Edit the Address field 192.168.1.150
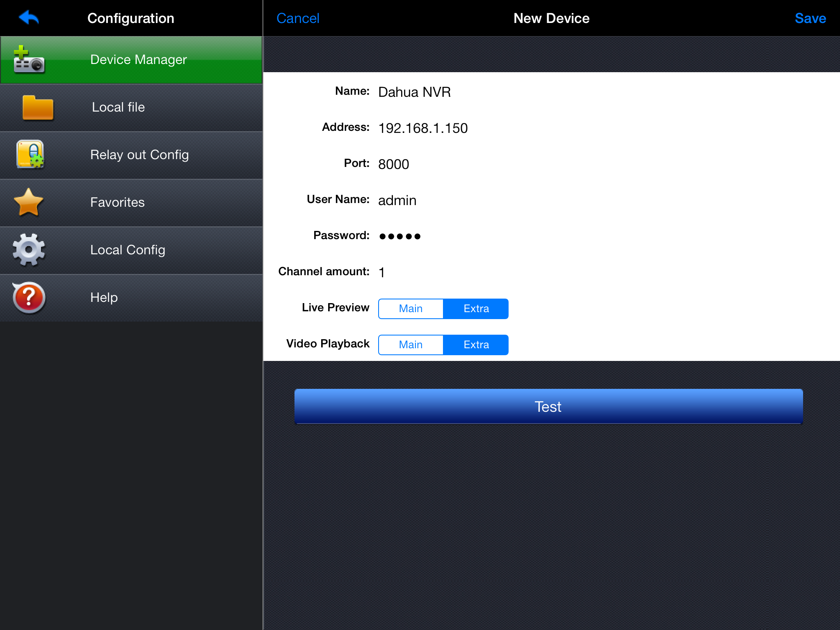Image resolution: width=840 pixels, height=630 pixels. (x=423, y=128)
